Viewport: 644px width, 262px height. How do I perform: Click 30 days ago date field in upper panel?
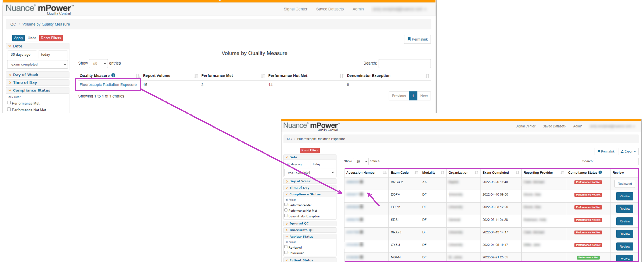[x=22, y=55]
